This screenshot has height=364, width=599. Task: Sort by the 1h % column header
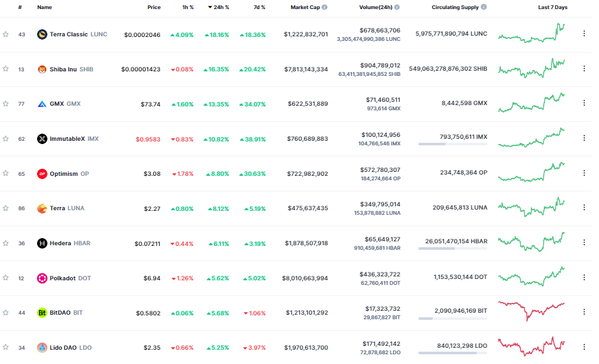[x=188, y=7]
